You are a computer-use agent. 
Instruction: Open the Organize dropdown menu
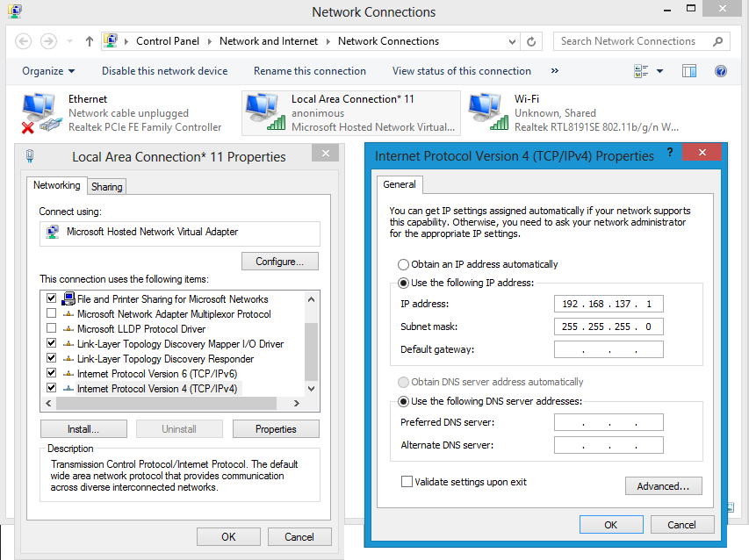tap(48, 71)
